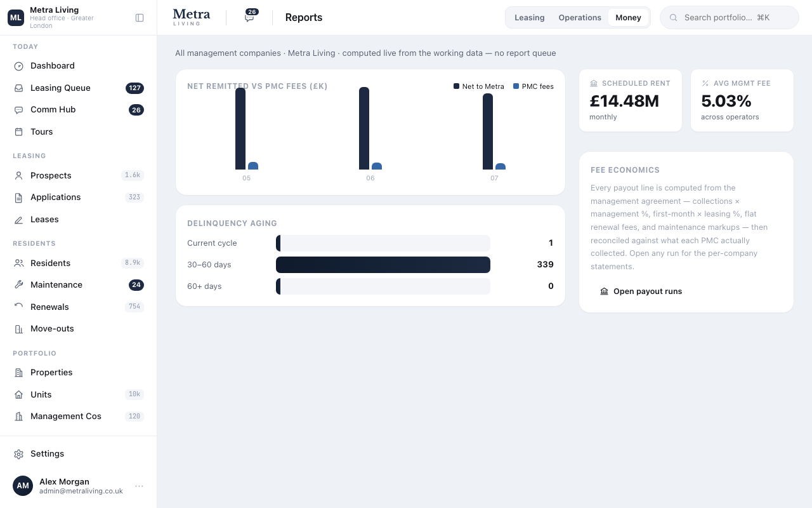Click the AM user avatar
The width and height of the screenshot is (812, 508).
tap(23, 486)
